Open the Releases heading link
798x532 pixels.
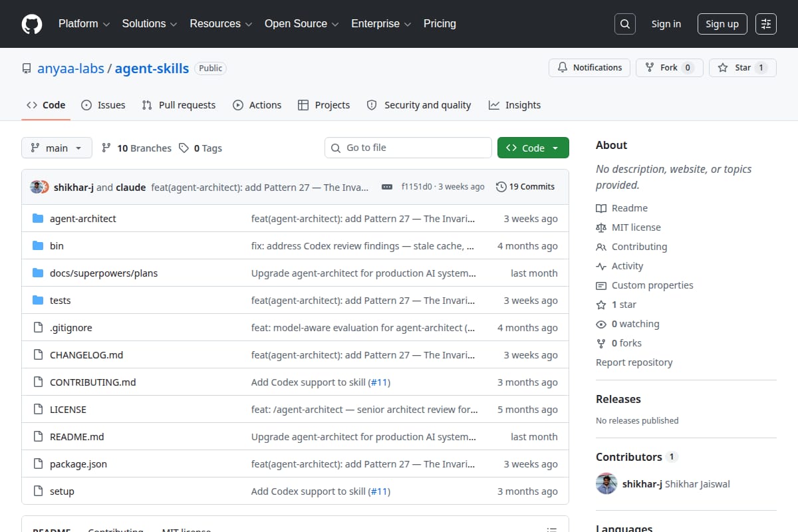coord(618,399)
